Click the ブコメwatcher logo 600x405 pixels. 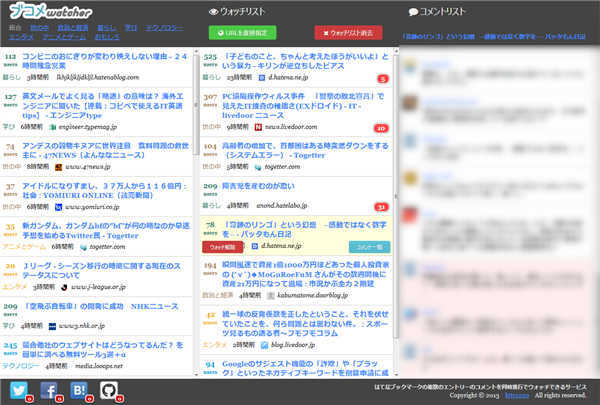click(x=51, y=11)
